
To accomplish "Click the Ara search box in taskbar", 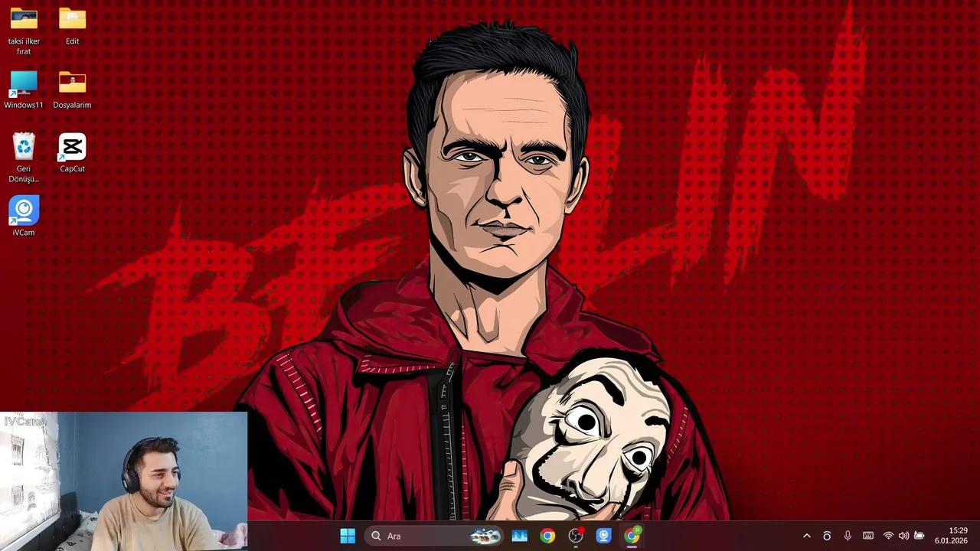I will coord(434,536).
